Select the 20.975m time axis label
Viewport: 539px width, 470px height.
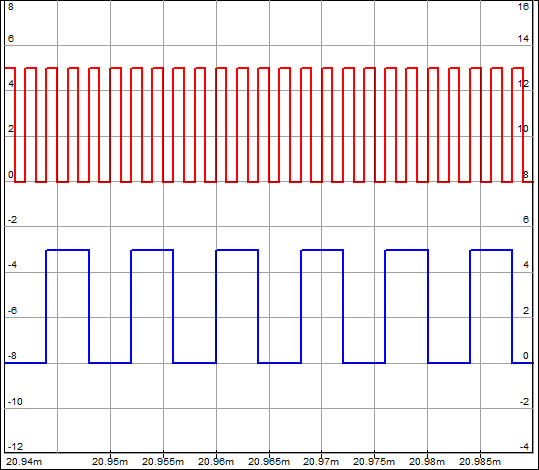pyautogui.click(x=374, y=461)
